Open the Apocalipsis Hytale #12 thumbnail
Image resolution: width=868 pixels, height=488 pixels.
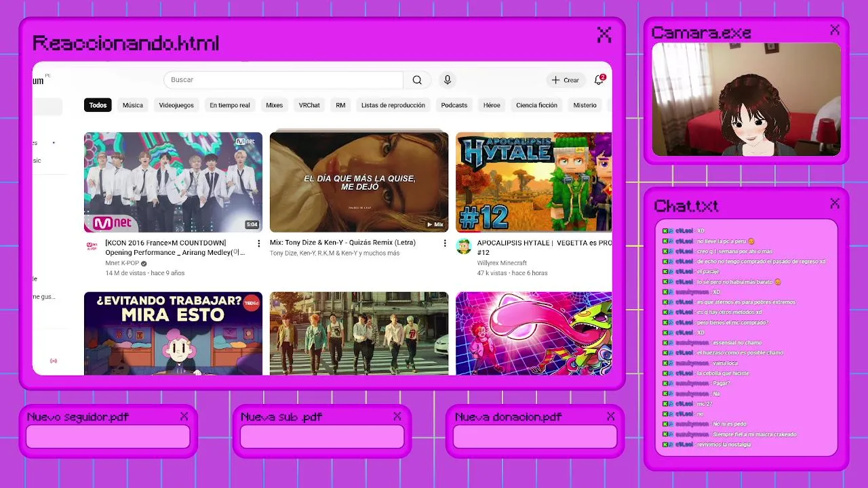point(534,182)
